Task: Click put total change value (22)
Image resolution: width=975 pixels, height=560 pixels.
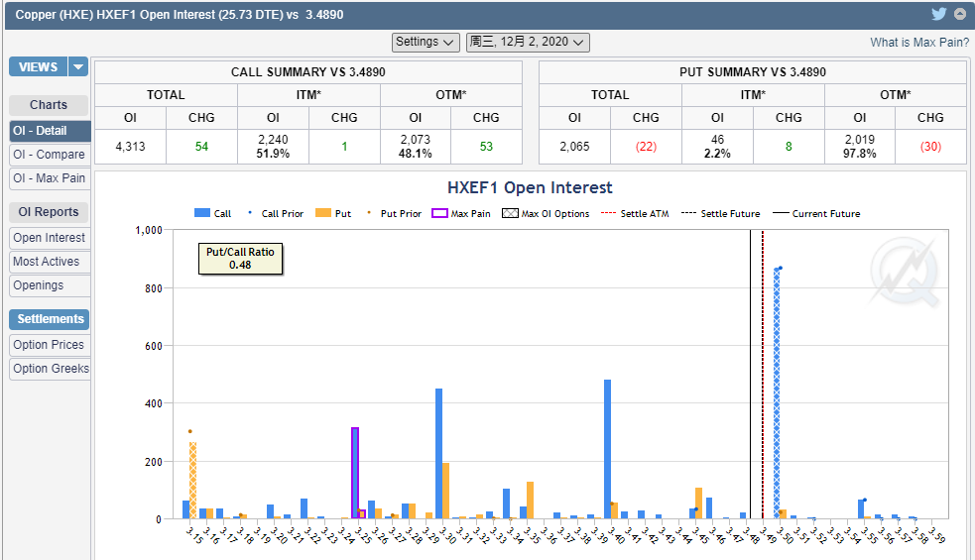Action: 646,147
